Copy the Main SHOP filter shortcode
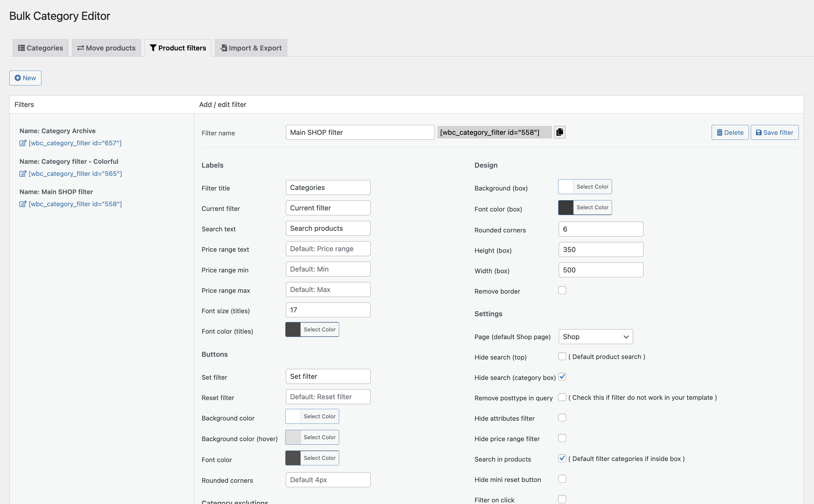The height and width of the screenshot is (504, 814). point(560,132)
